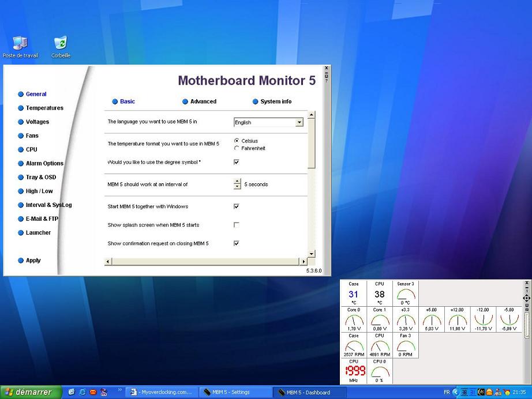Image resolution: width=532 pixels, height=399 pixels.
Task: Open the Corbeille recycle bin icon
Action: click(x=61, y=47)
